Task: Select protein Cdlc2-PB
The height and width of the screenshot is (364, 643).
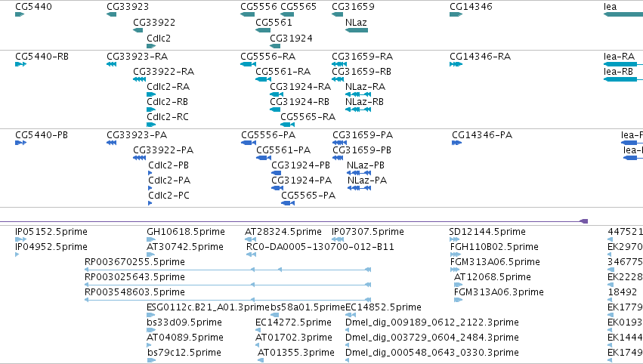Action: pos(168,165)
